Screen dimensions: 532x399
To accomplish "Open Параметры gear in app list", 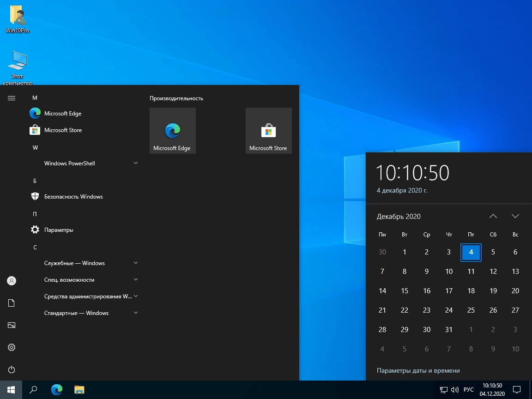I will (x=84, y=230).
